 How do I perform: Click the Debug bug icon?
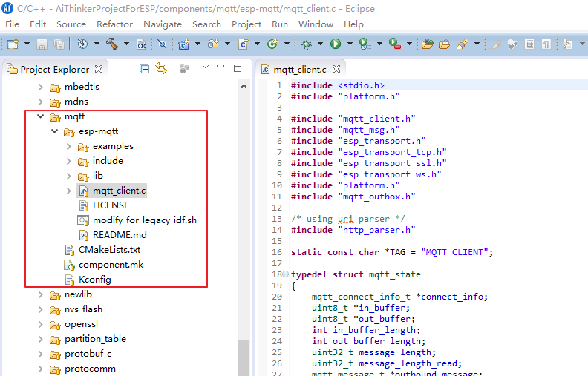[x=306, y=44]
